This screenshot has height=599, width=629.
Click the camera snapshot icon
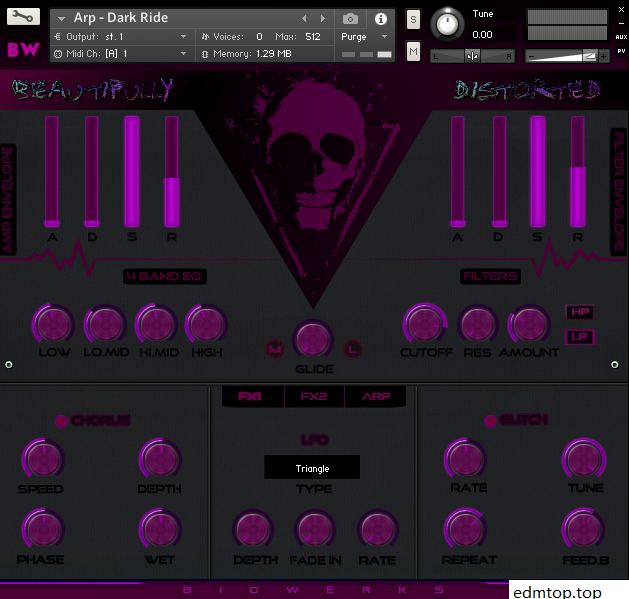coord(350,19)
